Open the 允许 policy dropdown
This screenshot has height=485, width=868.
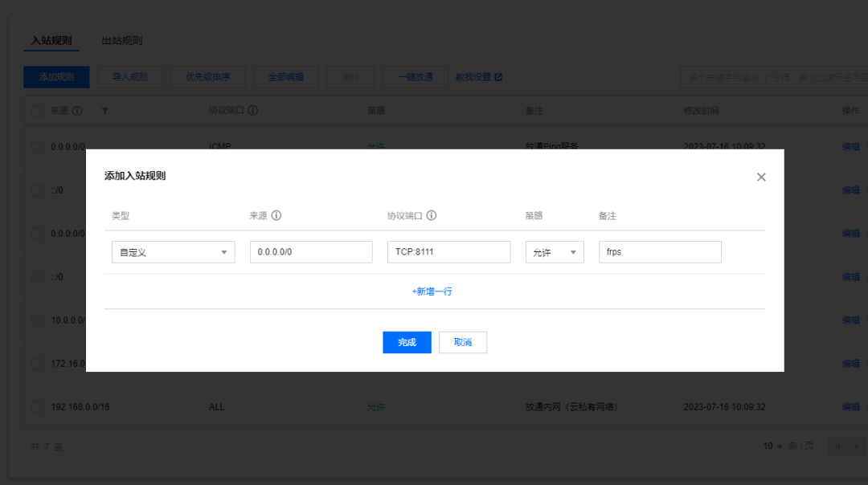point(555,252)
